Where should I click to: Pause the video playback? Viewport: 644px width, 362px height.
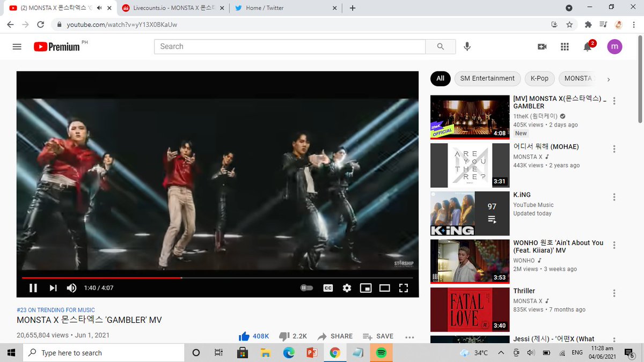coord(33,288)
